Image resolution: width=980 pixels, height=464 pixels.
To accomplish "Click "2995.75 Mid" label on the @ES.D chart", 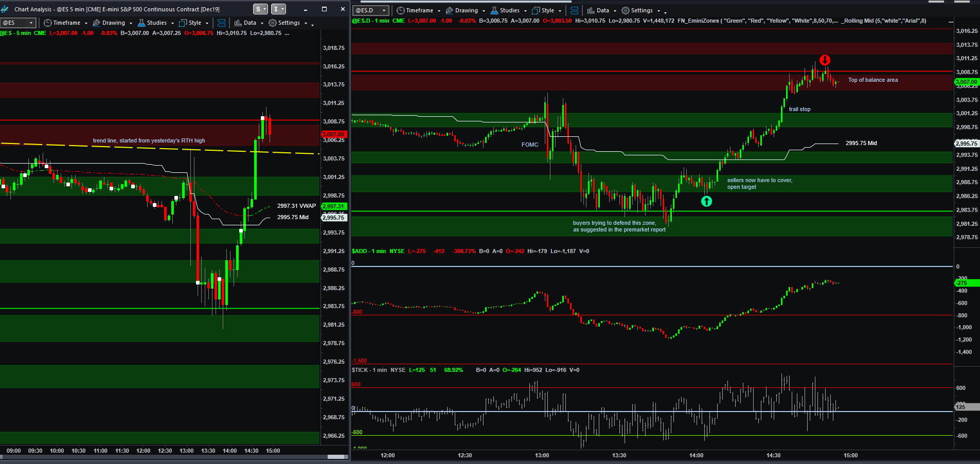I will coord(861,143).
